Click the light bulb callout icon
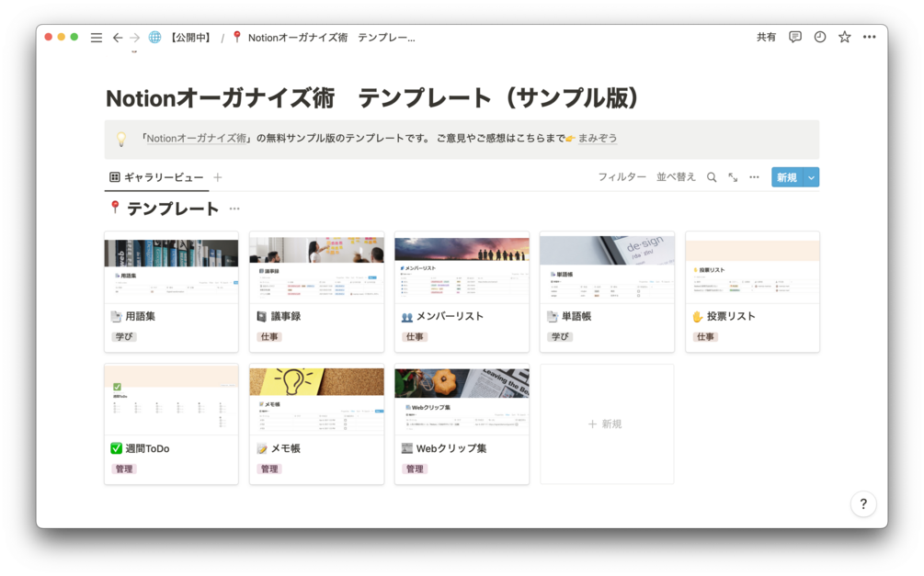Image resolution: width=924 pixels, height=576 pixels. pyautogui.click(x=121, y=139)
